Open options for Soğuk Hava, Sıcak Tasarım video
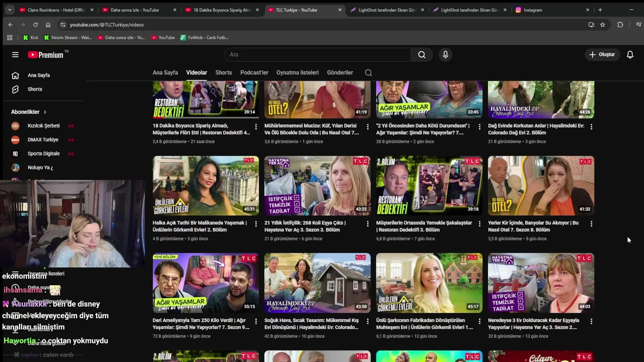644x362 pixels. click(x=367, y=321)
